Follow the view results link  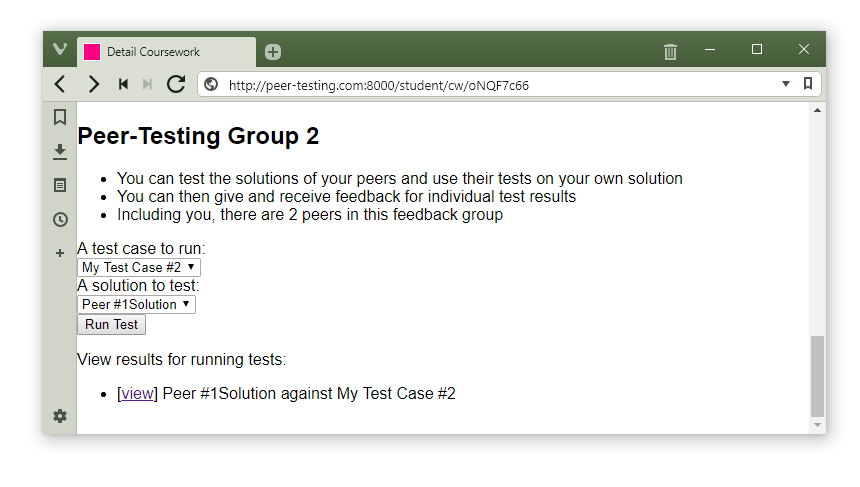point(138,394)
